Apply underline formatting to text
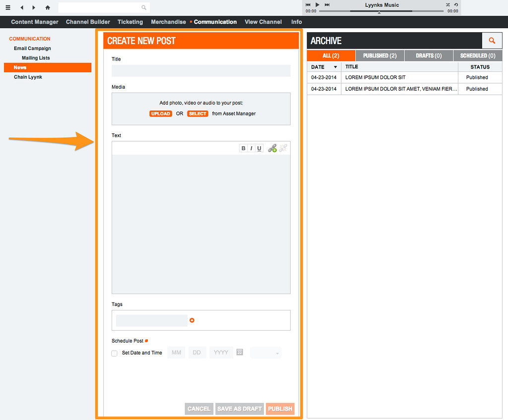The image size is (508, 420). [259, 148]
